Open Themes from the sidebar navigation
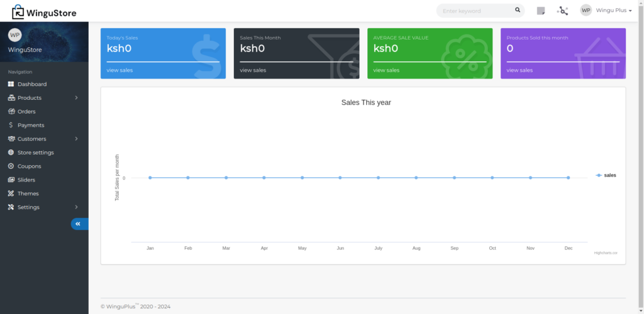 28,193
